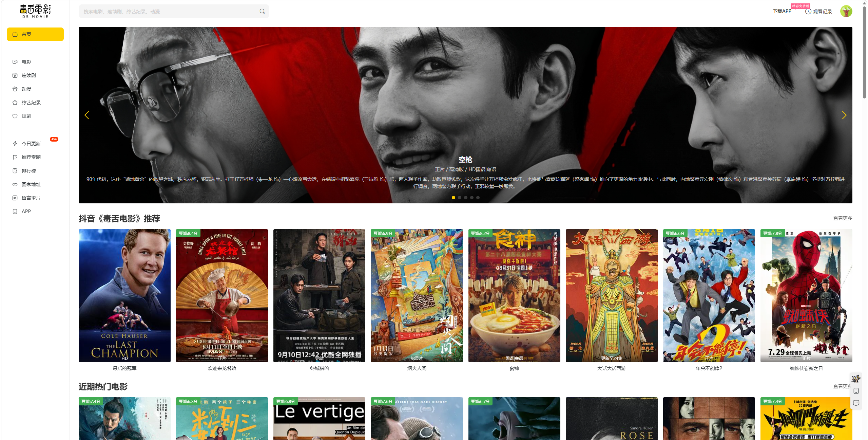Click the 今日更新 lightning icon
Viewport: 868px width, 440px height.
coord(15,144)
